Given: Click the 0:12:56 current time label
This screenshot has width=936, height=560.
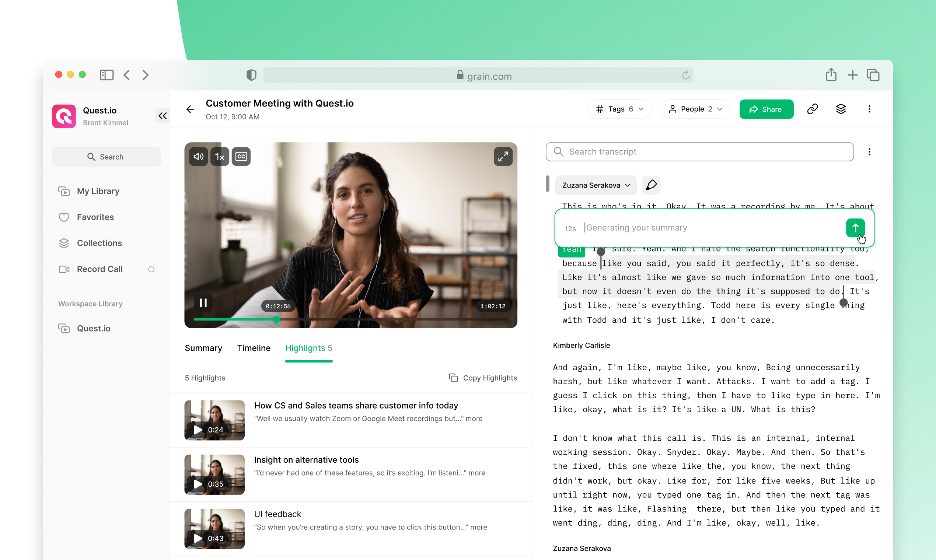Looking at the screenshot, I should [x=278, y=306].
